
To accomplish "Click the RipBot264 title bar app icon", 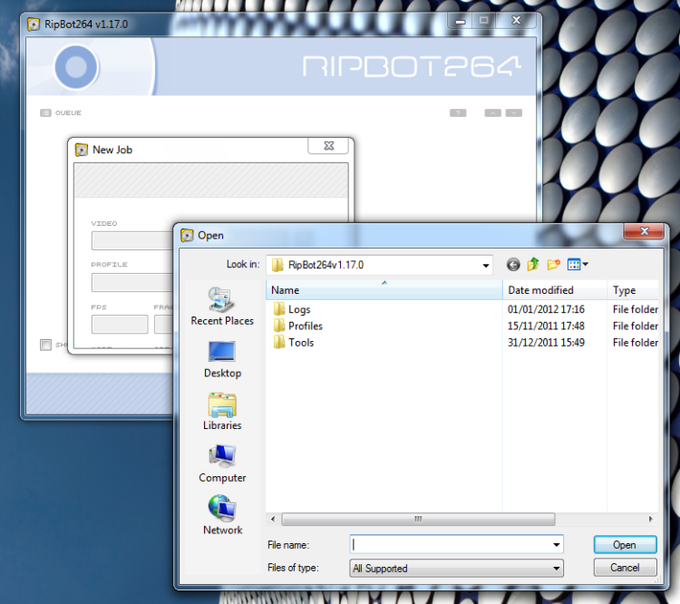I will coord(33,24).
